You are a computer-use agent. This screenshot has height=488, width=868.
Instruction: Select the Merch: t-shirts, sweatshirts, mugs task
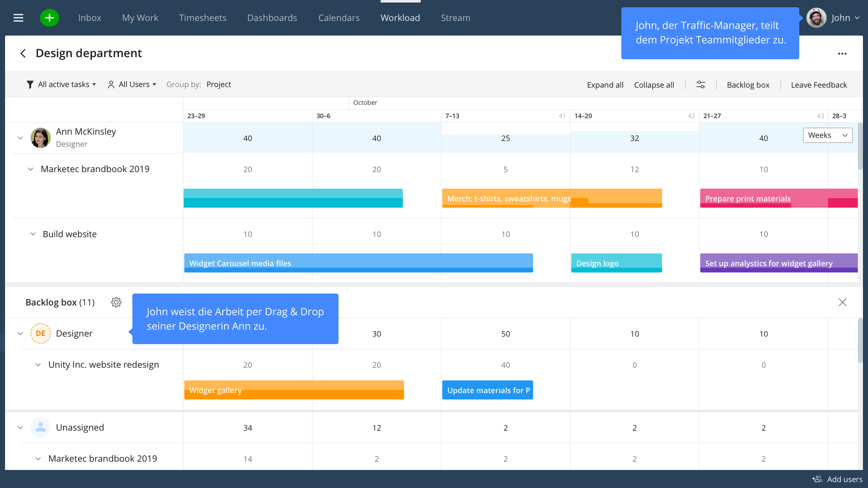(x=552, y=198)
